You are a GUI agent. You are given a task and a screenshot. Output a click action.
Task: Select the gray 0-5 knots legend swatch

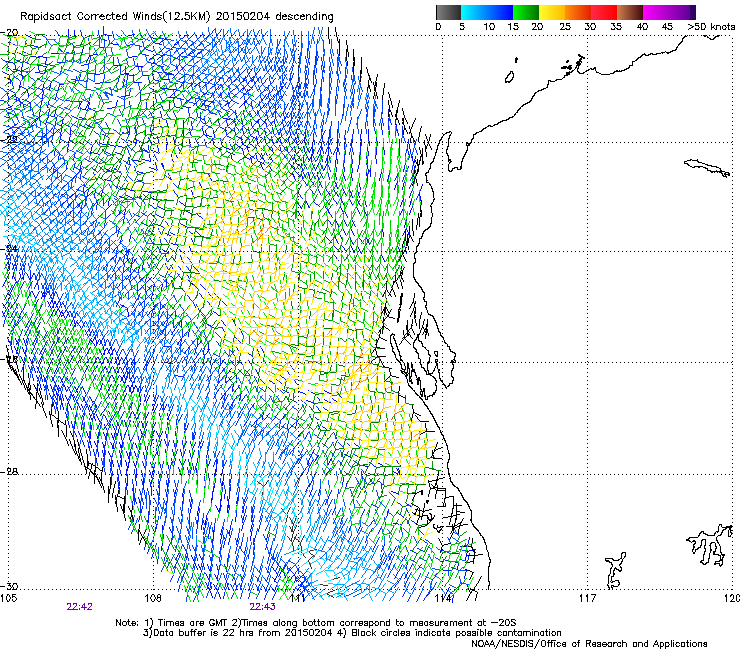pos(448,12)
